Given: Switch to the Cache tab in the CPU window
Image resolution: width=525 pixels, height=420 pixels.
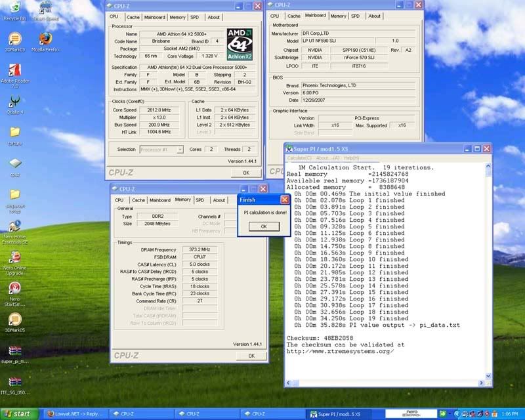Looking at the screenshot, I should pos(133,17).
